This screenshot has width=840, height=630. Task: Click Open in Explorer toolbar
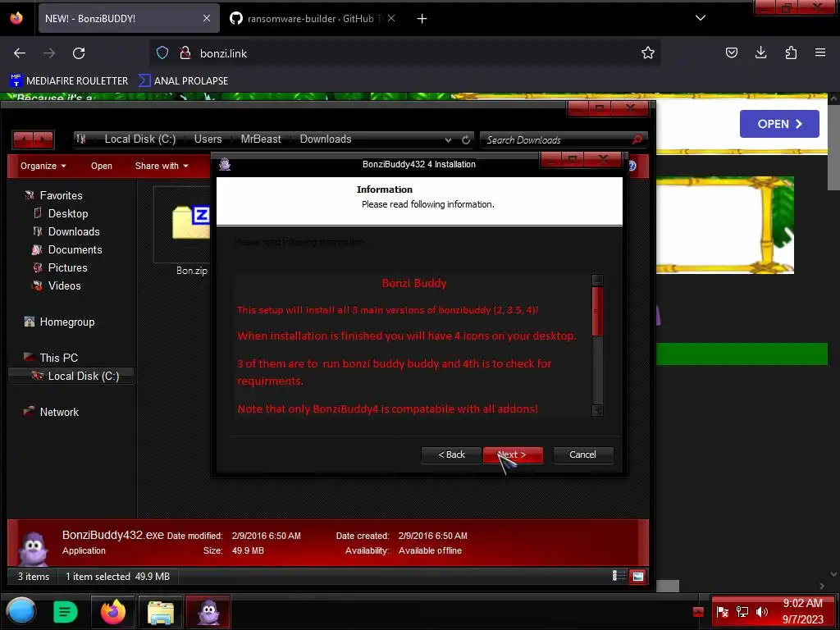[101, 166]
